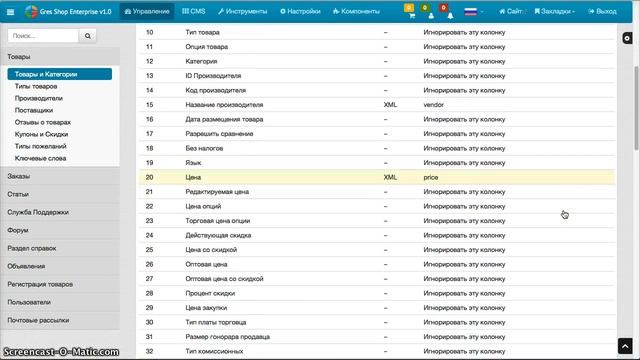
Task: Open the language flag dropdown
Action: 473,11
